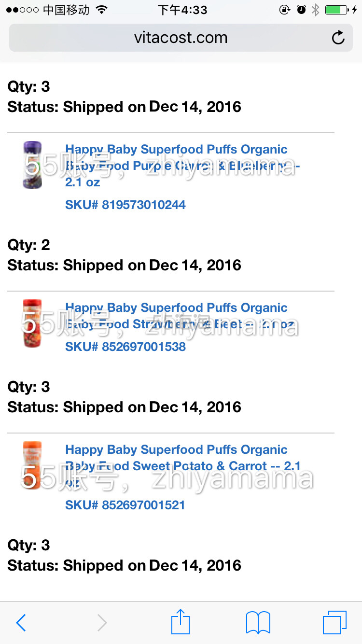
Task: Tap the Safari forward arrow
Action: (102, 623)
